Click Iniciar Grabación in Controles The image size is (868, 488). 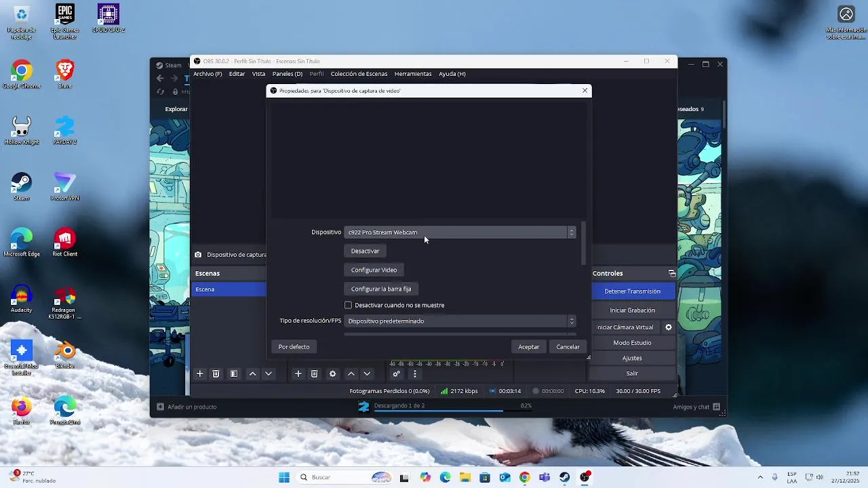pyautogui.click(x=632, y=310)
